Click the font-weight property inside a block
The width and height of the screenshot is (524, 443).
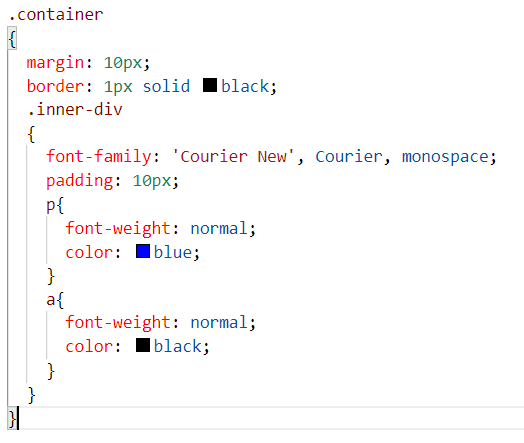[x=118, y=323]
